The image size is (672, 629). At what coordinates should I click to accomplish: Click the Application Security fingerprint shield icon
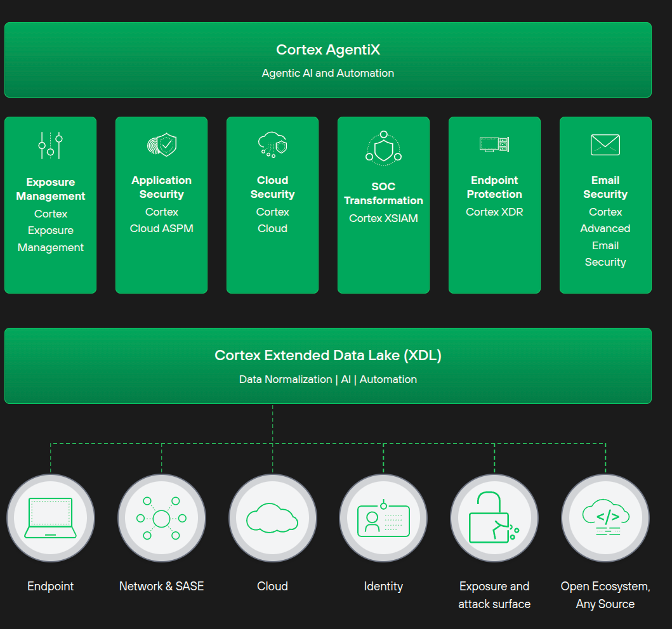click(x=162, y=145)
